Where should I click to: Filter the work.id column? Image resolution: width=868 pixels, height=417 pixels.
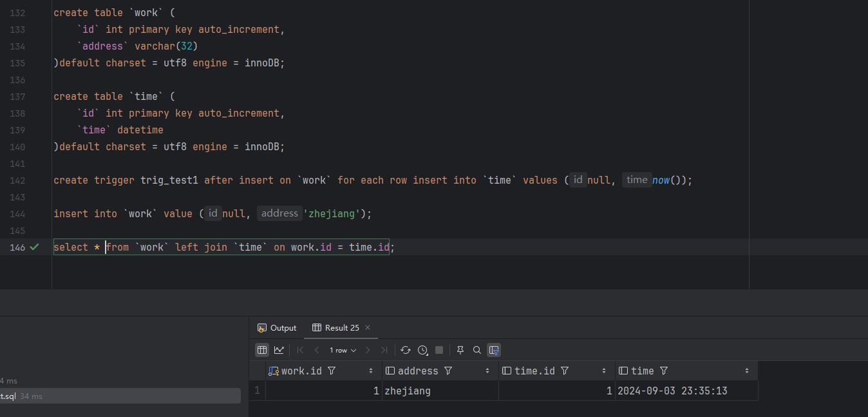click(x=332, y=371)
